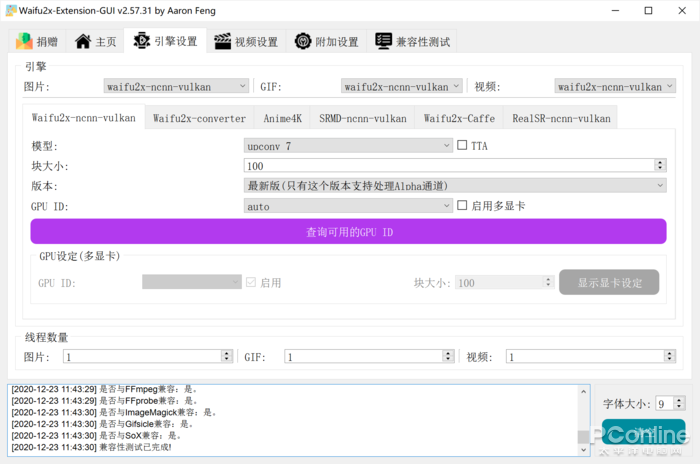Click the block size input field
700x464 pixels.
click(x=448, y=166)
